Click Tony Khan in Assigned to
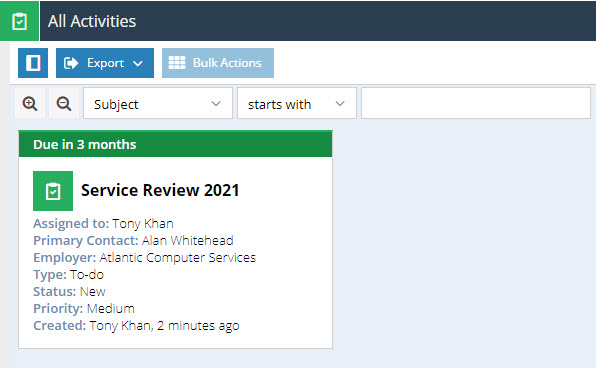Screen dimensions: 596x368 143,224
